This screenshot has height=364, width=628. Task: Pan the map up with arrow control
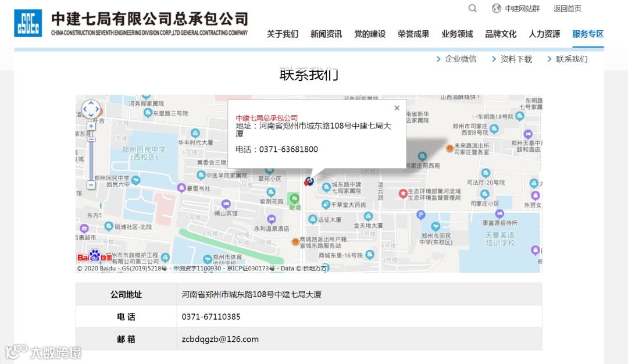(91, 103)
